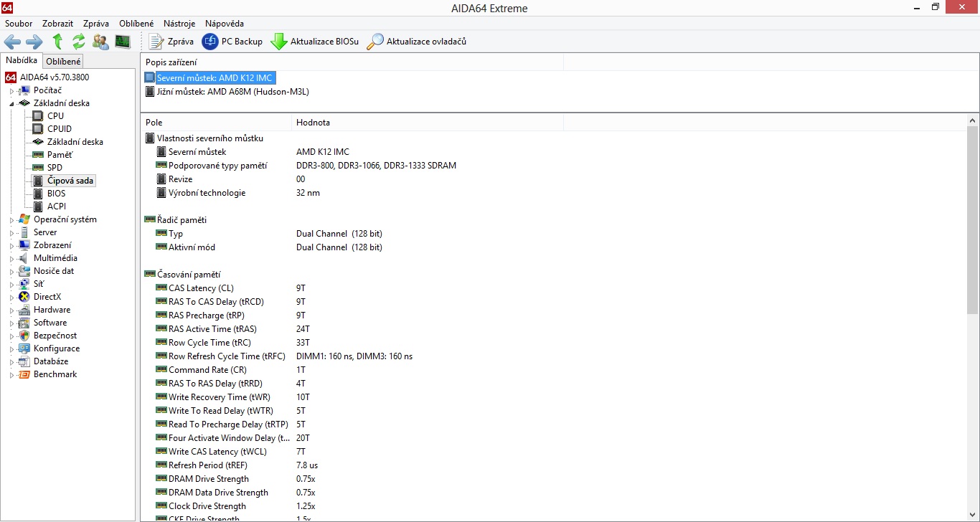Expand the Konfigurace tree node
This screenshot has height=522, width=980.
click(x=11, y=349)
